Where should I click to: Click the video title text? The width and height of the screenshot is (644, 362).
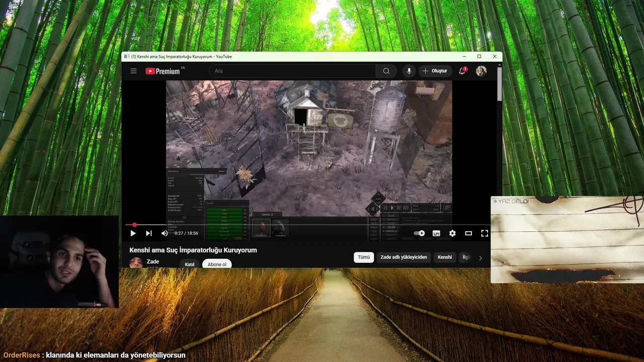point(193,250)
